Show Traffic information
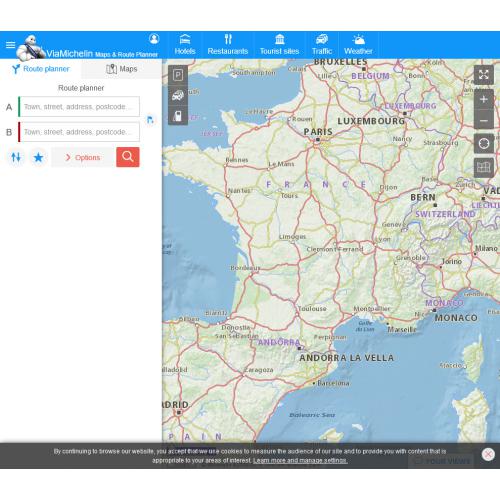Viewport: 500px width, 500px height. pyautogui.click(x=322, y=45)
